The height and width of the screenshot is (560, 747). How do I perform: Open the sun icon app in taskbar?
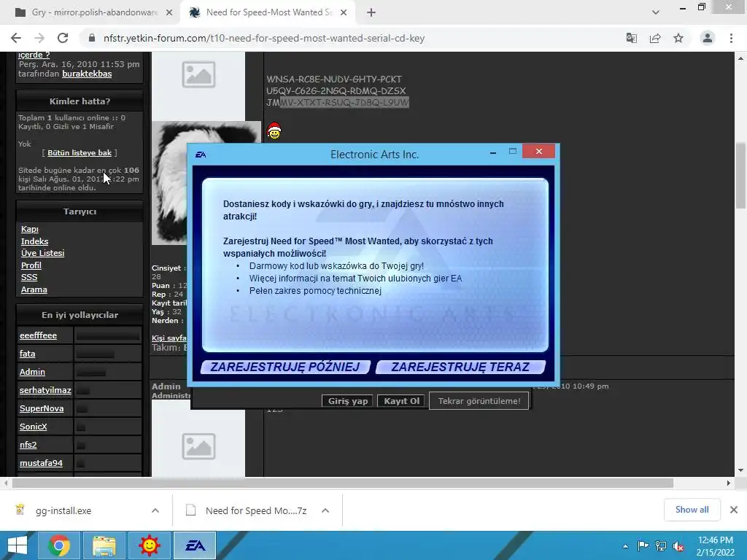(149, 545)
